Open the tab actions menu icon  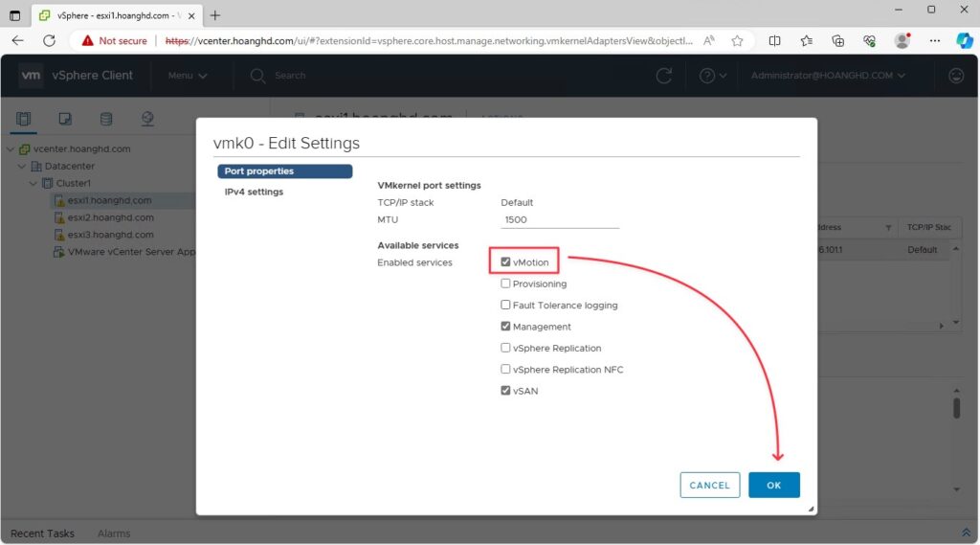[x=15, y=15]
